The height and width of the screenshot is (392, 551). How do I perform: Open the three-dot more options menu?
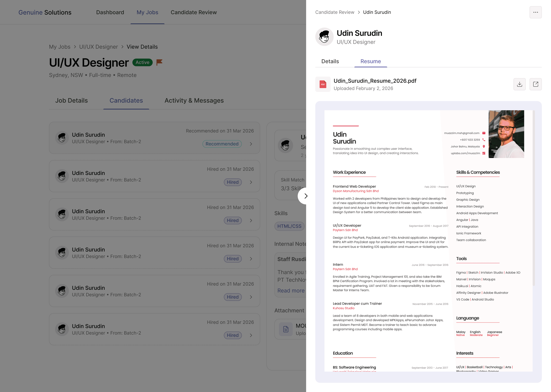click(x=535, y=12)
